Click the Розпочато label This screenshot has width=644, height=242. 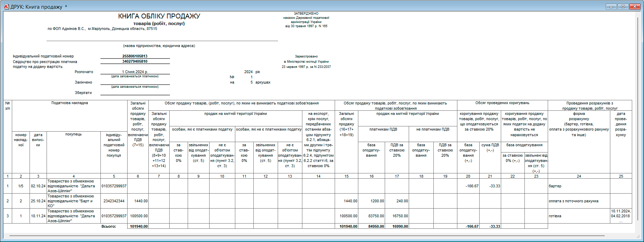tap(84, 72)
